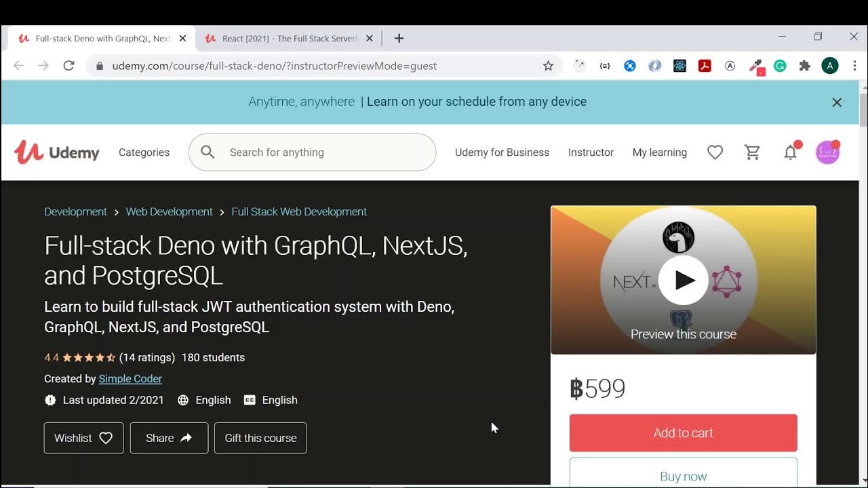868x488 pixels.
Task: Open the Development breadcrumb link
Action: 75,211
